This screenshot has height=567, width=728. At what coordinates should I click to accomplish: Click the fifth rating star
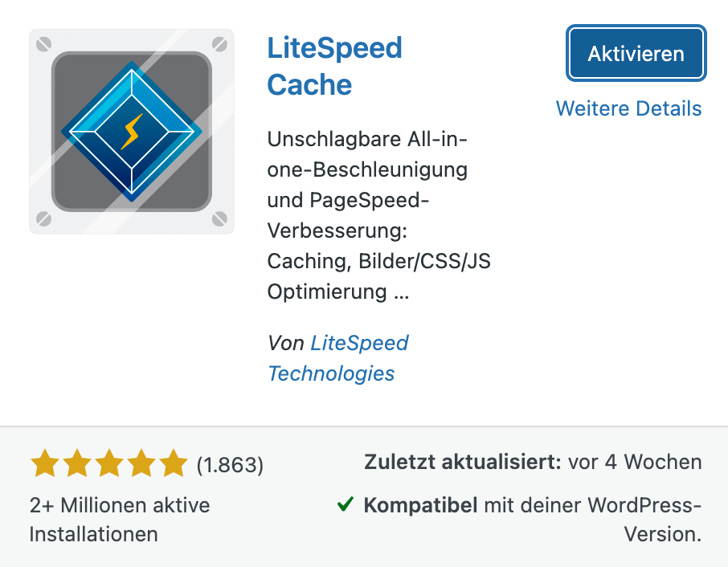(x=174, y=463)
